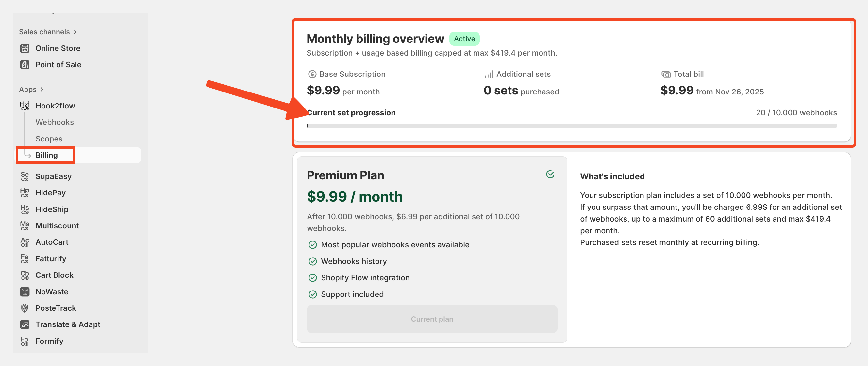Click the Point of Sale icon
Screen dimensions: 868x366
pos(25,65)
